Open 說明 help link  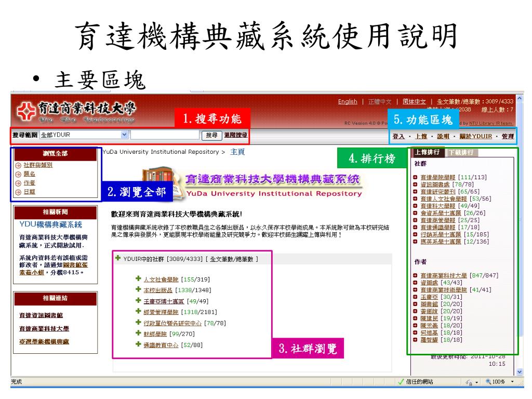point(443,137)
